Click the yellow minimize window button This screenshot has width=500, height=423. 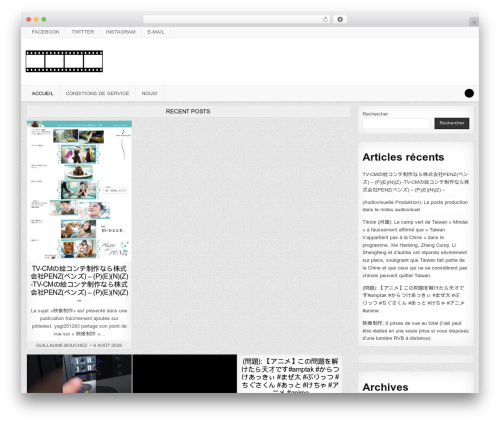(x=36, y=19)
